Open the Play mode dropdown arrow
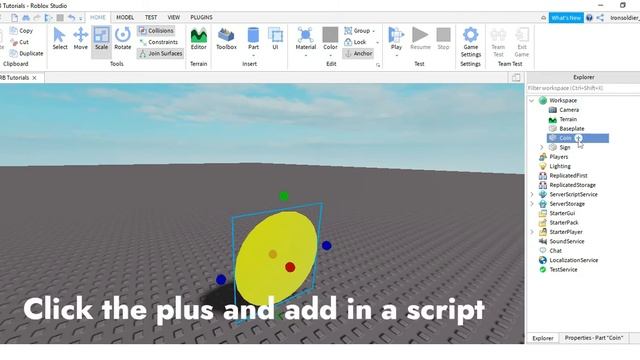The height and width of the screenshot is (360, 640). click(x=396, y=55)
